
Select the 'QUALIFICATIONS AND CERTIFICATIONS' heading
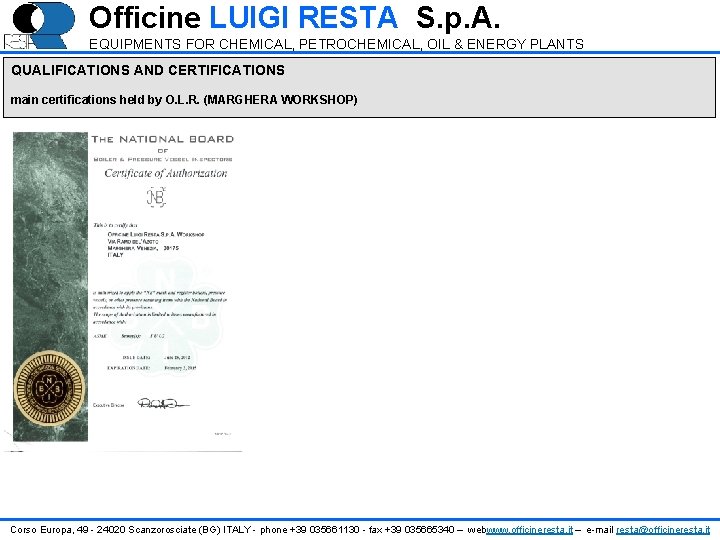[x=148, y=70]
